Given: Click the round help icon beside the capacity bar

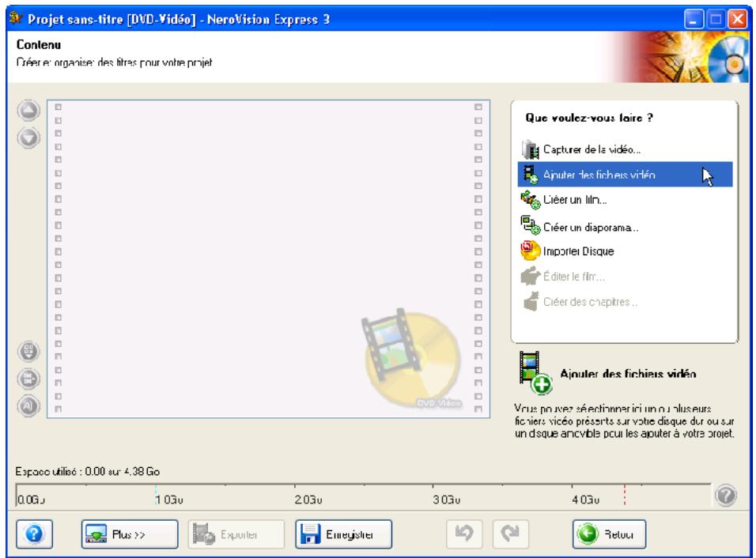Looking at the screenshot, I should (x=726, y=495).
